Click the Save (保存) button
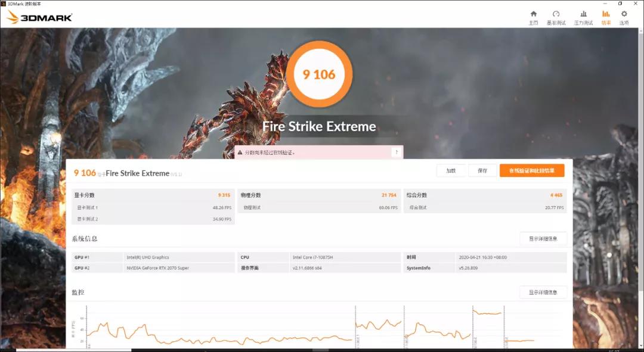This screenshot has width=644, height=352. (482, 171)
